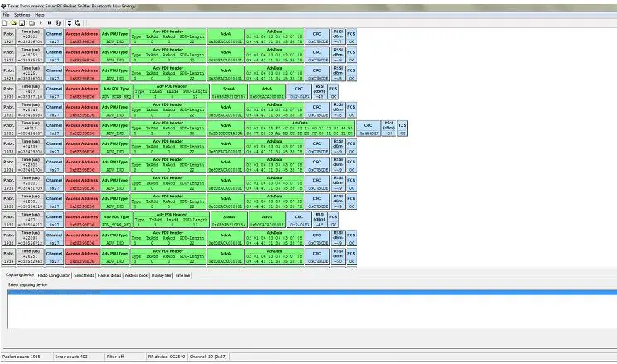Click the ADV_IND PDU type of packet 1929
617x364 pixels.
click(114, 73)
